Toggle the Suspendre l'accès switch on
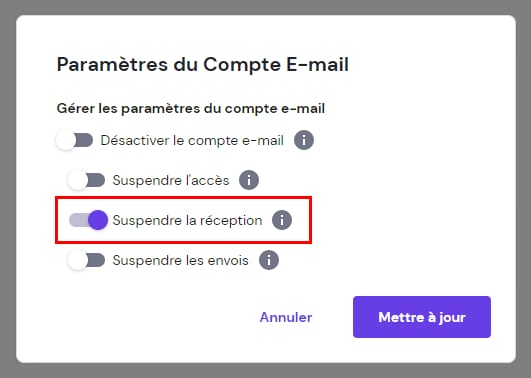Viewport: 531px width, 378px height. pyautogui.click(x=87, y=180)
